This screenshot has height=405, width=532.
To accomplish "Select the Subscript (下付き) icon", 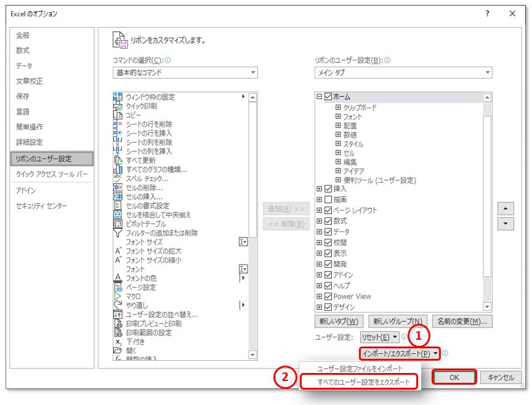I will [118, 342].
